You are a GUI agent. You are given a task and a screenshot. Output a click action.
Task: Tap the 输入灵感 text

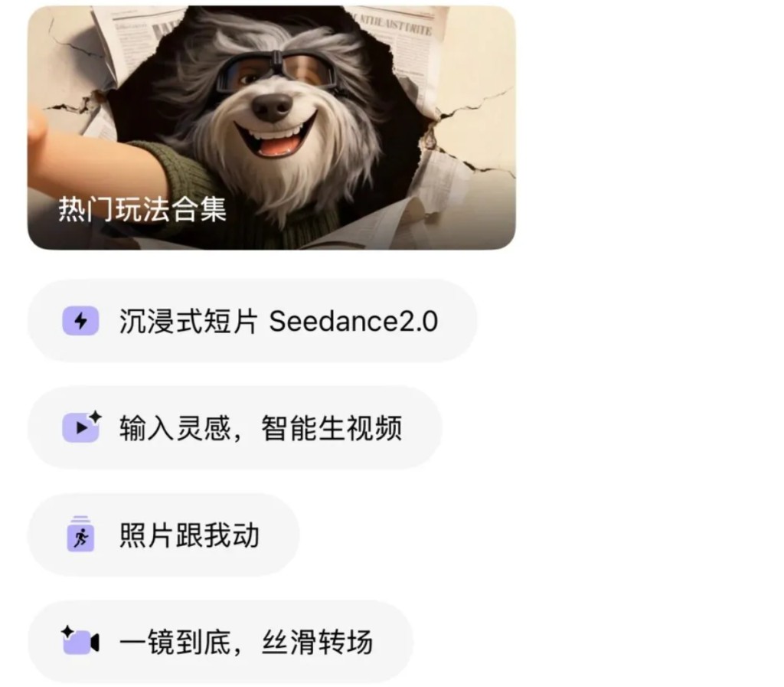(175, 428)
